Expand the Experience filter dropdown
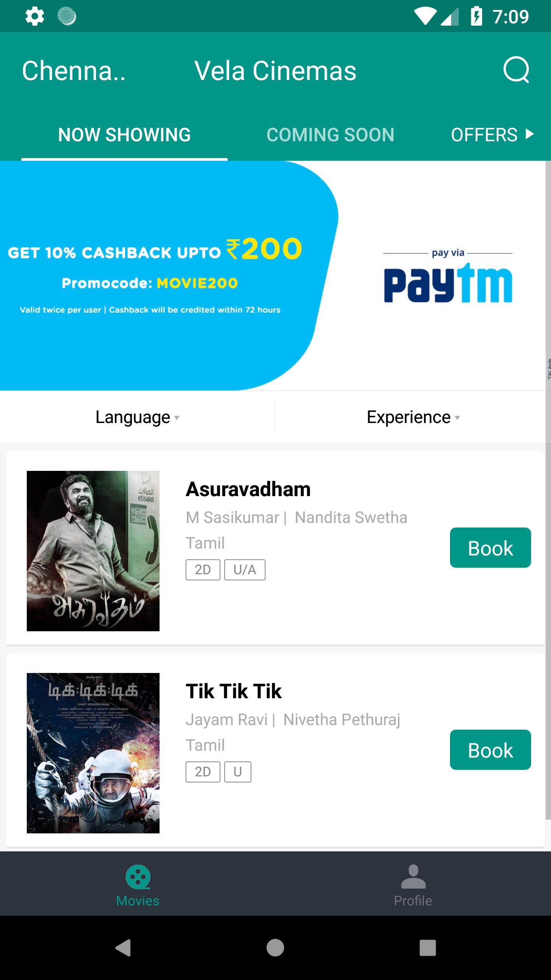551x980 pixels. (x=413, y=417)
